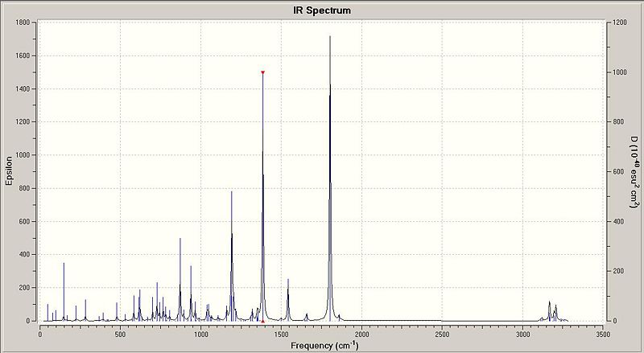Image resolution: width=644 pixels, height=353 pixels.
Task: Select the peak near 870 cm-1
Action: (180, 280)
